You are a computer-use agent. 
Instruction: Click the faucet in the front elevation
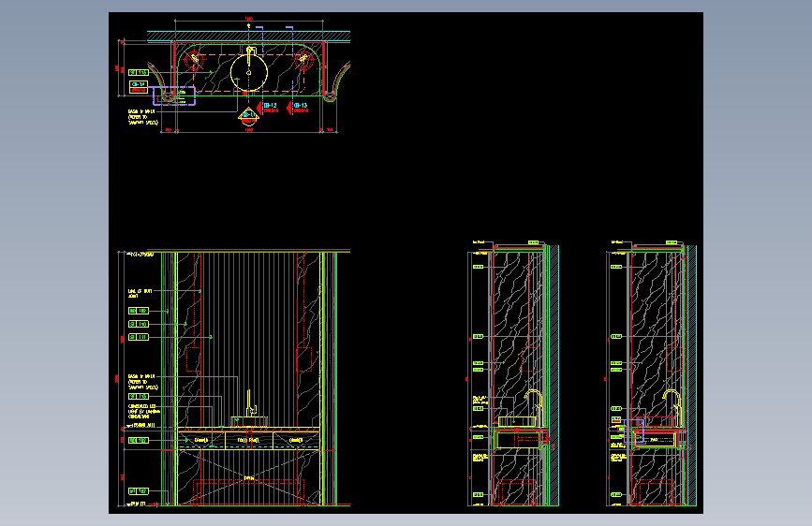tap(251, 403)
